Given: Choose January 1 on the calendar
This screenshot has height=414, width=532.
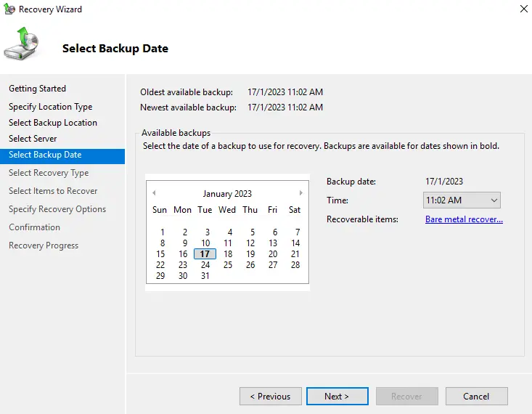Looking at the screenshot, I should point(161,232).
